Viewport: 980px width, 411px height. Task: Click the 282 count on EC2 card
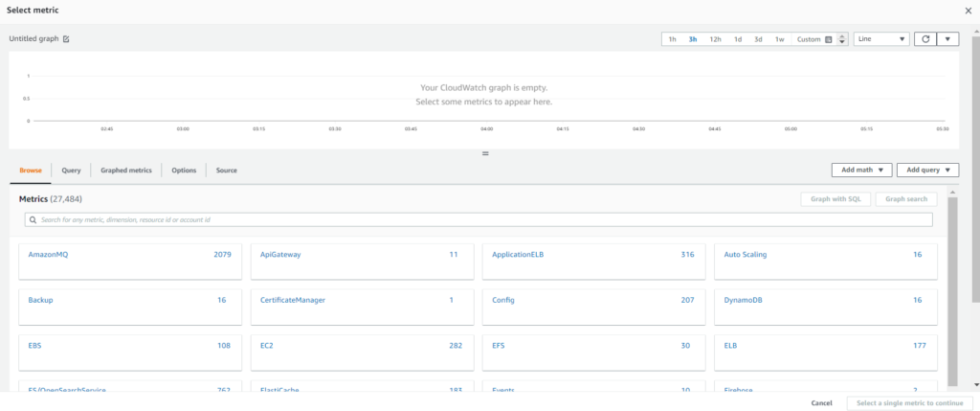pyautogui.click(x=456, y=345)
